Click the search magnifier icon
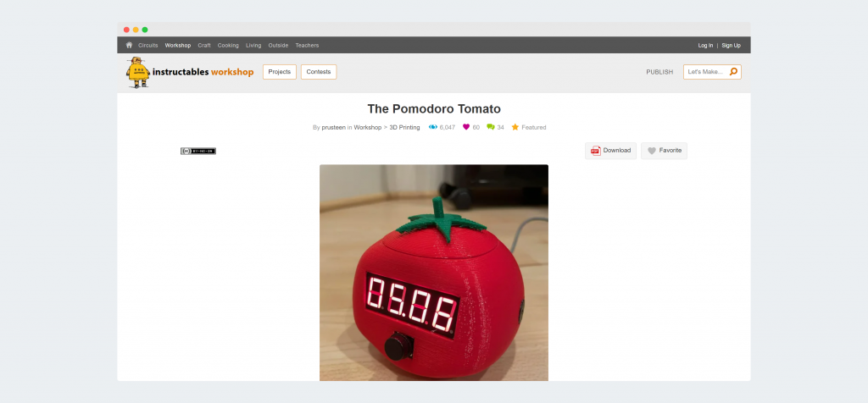Viewport: 868px width, 403px height. (x=733, y=72)
